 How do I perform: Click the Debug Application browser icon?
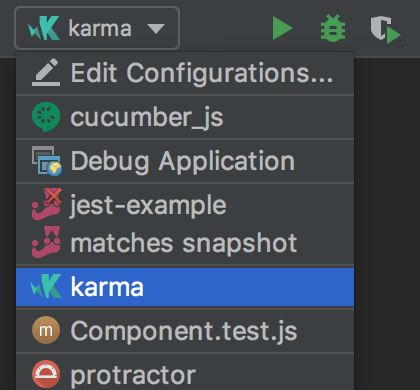[x=47, y=161]
